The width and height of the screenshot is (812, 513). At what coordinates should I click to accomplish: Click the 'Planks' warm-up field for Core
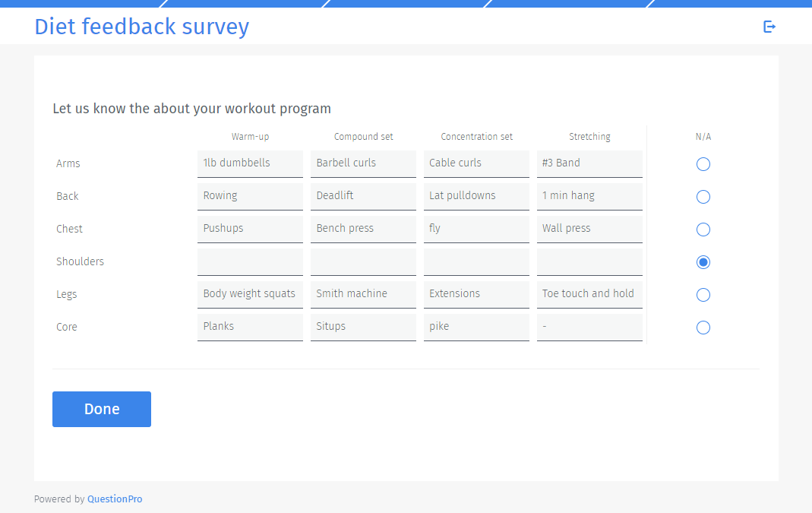(x=250, y=326)
